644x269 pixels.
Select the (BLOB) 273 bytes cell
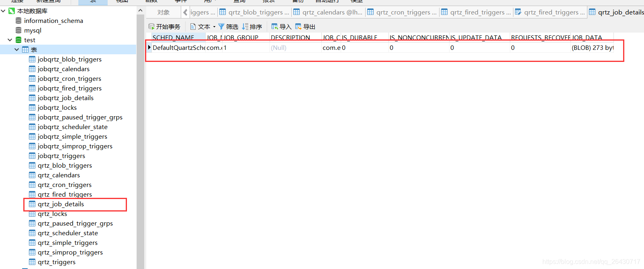click(x=592, y=47)
